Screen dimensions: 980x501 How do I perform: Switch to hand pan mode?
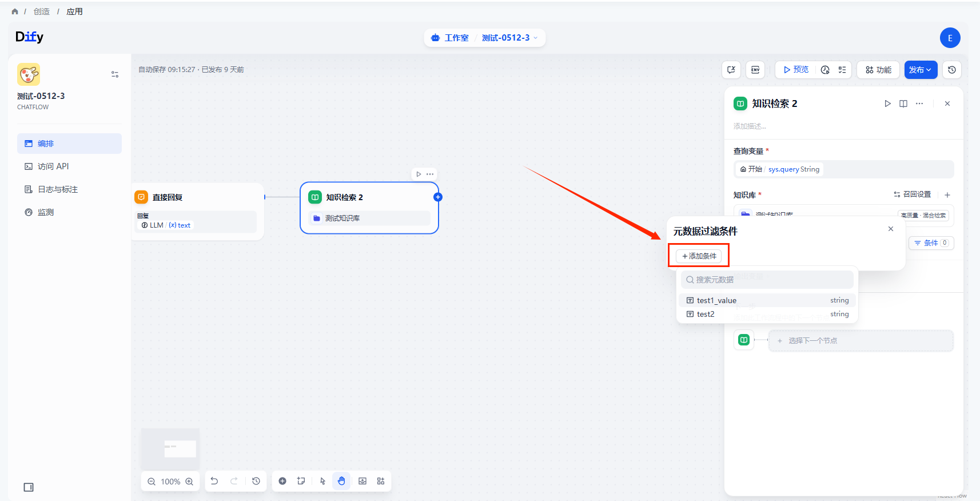(x=341, y=481)
